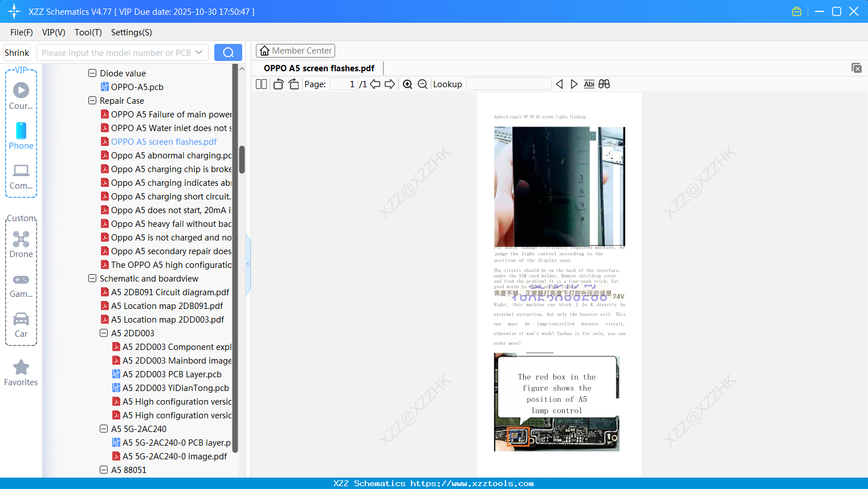Rotate the PDF page clockwise

coord(294,84)
